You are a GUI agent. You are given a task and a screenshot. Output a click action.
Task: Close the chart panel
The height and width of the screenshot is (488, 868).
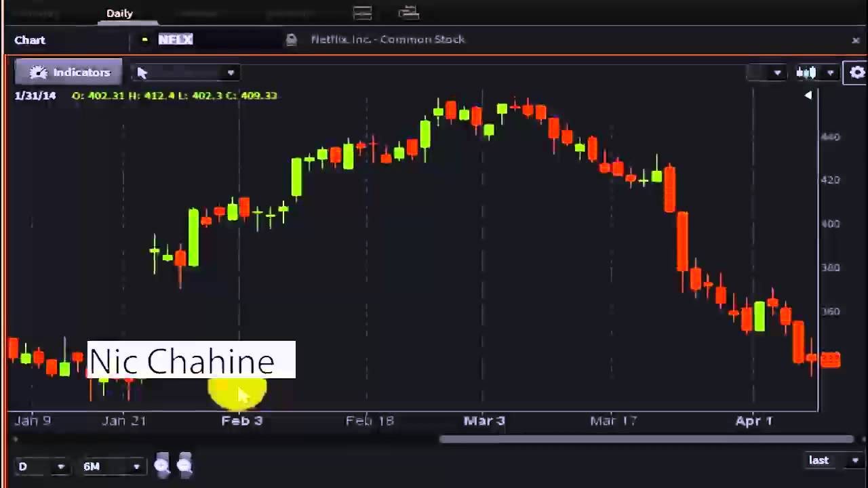[856, 40]
